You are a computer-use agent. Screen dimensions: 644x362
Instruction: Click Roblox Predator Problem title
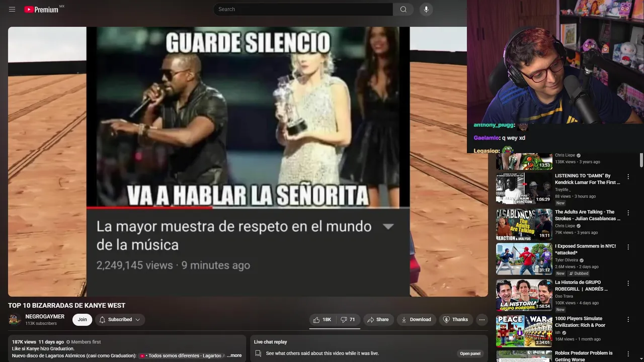click(584, 356)
